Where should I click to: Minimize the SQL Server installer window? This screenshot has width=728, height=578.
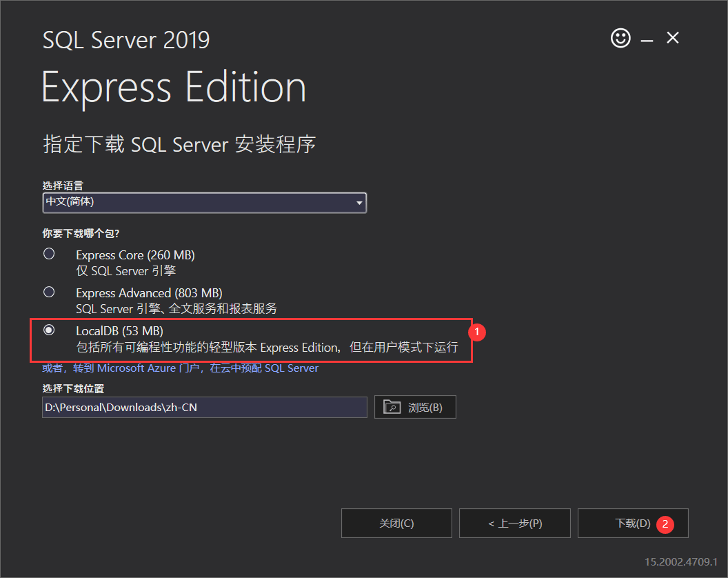point(647,41)
